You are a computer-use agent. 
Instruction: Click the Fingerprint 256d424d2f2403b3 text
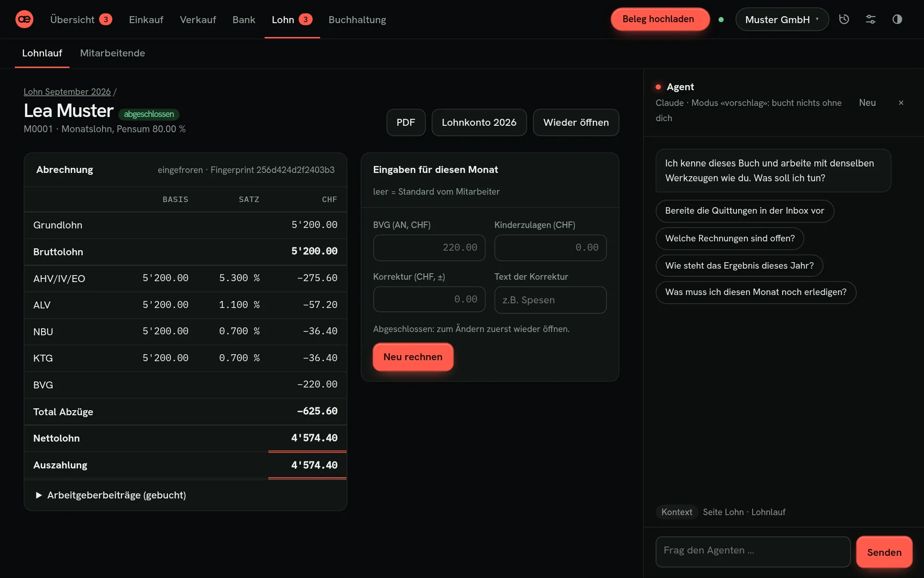[x=273, y=170]
